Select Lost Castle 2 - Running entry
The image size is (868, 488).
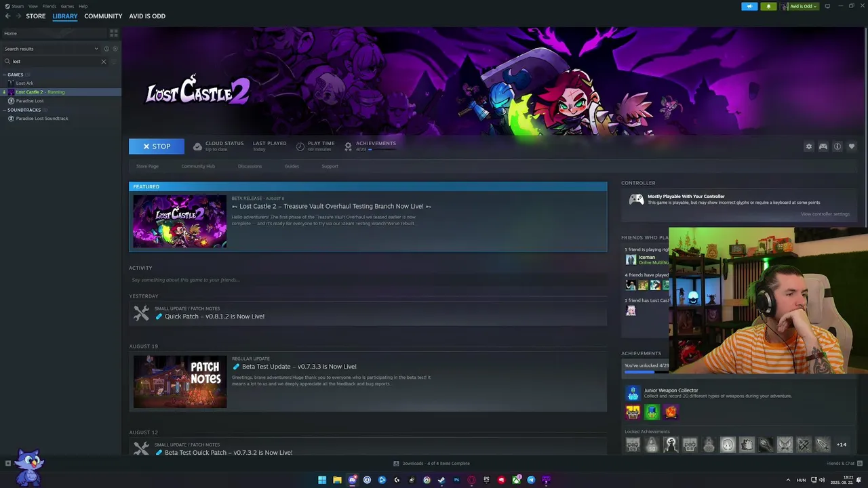(x=60, y=92)
